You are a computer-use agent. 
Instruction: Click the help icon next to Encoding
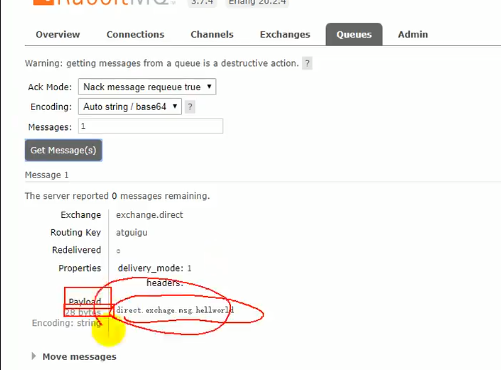(x=190, y=107)
